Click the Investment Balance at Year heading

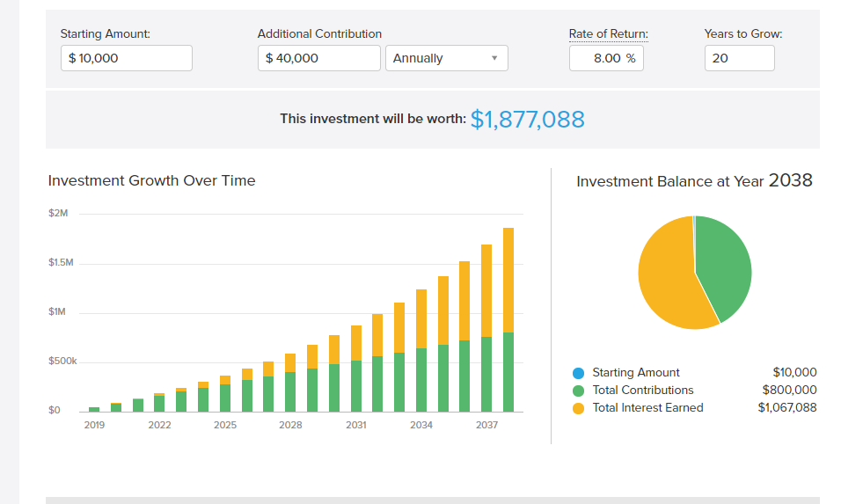pos(670,182)
